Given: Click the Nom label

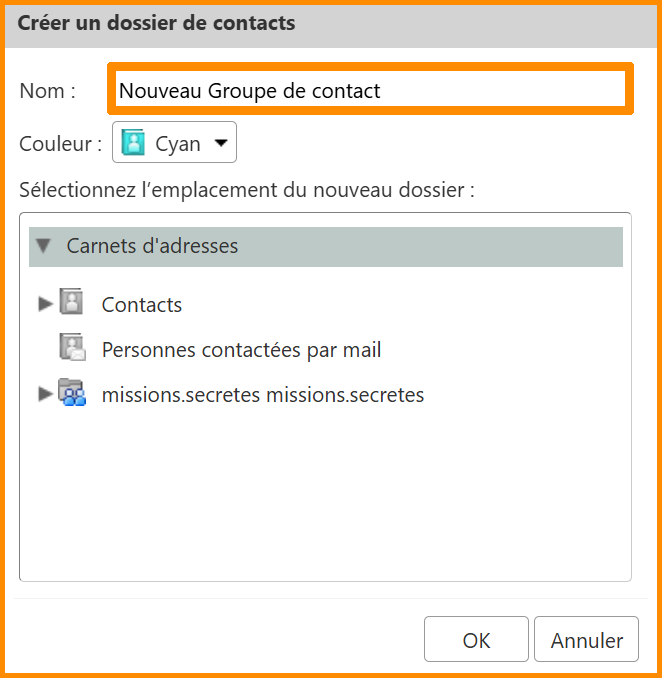Looking at the screenshot, I should (48, 91).
